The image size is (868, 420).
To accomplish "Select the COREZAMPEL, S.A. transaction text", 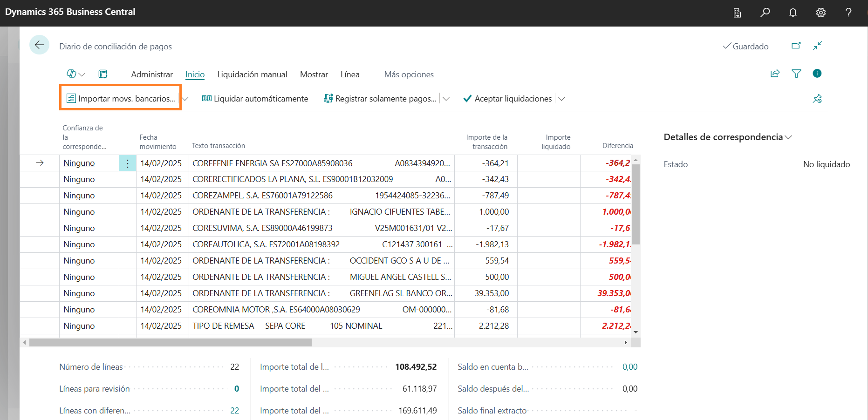I will [321, 196].
